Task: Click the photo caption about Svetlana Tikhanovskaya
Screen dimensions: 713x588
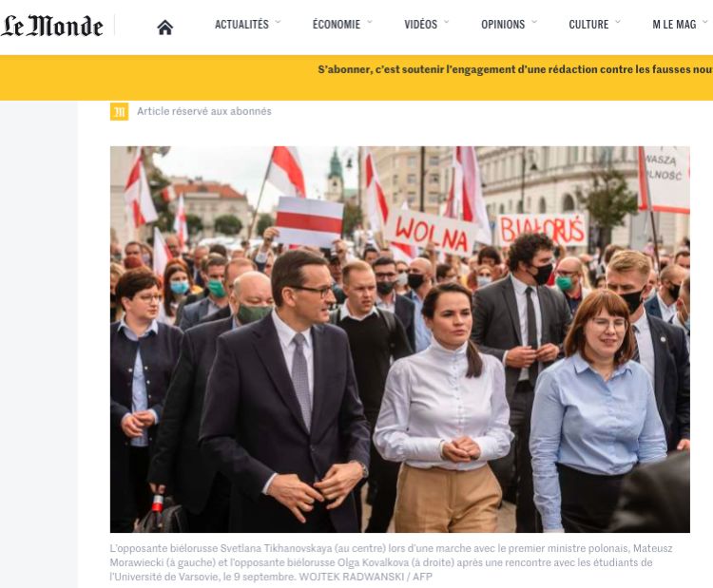Action: coord(391,562)
